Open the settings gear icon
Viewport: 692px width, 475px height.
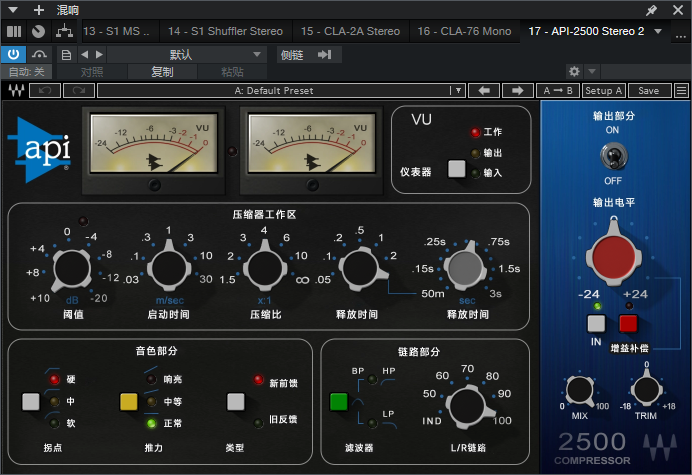point(574,71)
